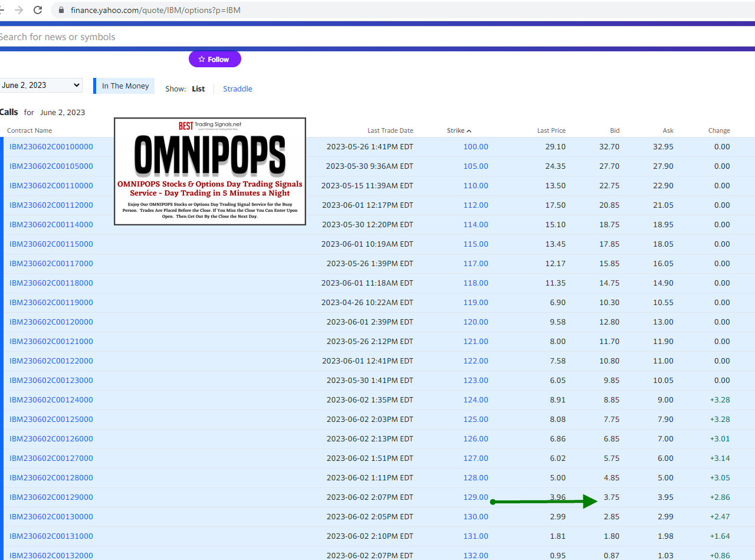Select the 120.00 strike link
Screen dimensions: 755x560
coord(476,322)
